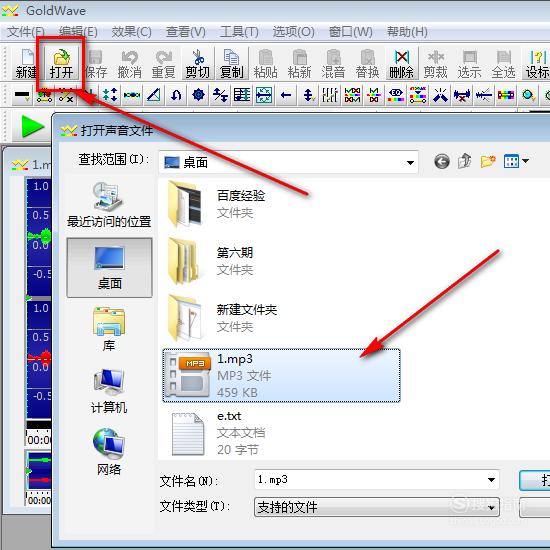
Task: Click the rainbow-colored bar effect icon
Action: [x=506, y=95]
